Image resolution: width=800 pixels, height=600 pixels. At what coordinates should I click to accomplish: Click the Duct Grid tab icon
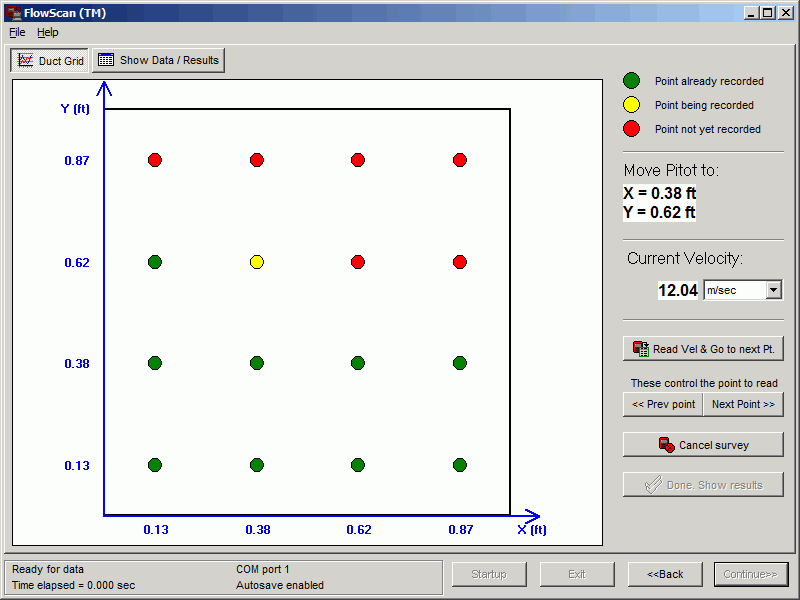[26, 61]
